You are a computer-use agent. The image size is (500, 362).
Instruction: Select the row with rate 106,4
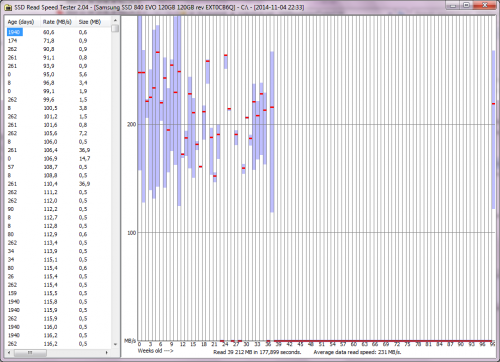(x=58, y=150)
